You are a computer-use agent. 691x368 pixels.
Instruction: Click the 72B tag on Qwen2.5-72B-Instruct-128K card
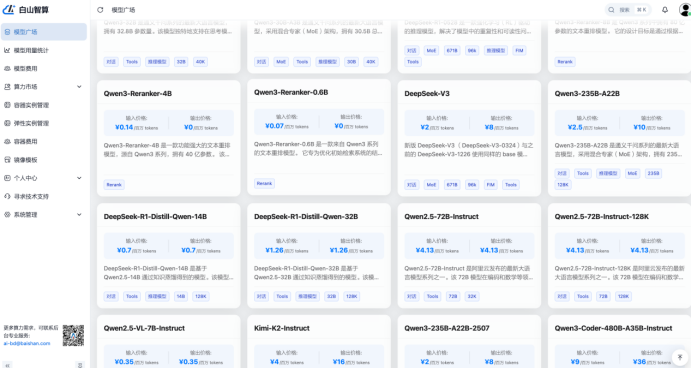pyautogui.click(x=603, y=296)
